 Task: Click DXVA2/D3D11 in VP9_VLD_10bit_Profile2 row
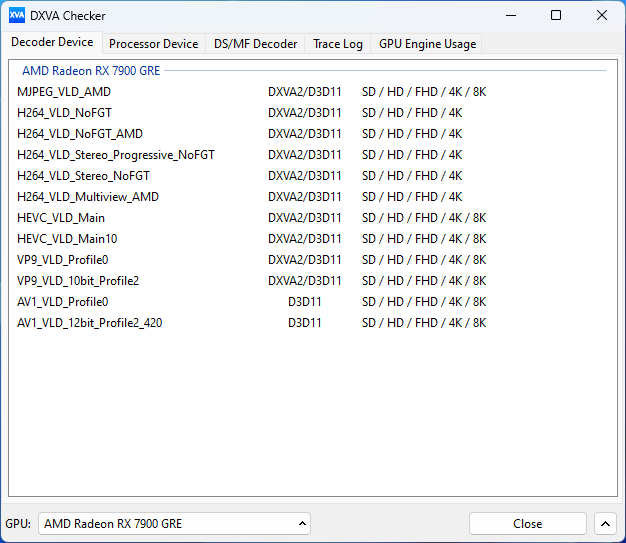(x=305, y=281)
